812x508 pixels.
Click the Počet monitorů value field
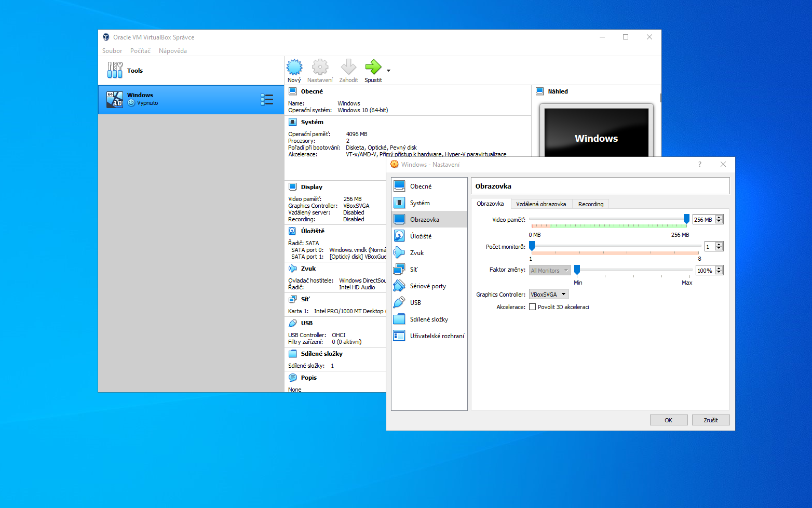pos(710,247)
